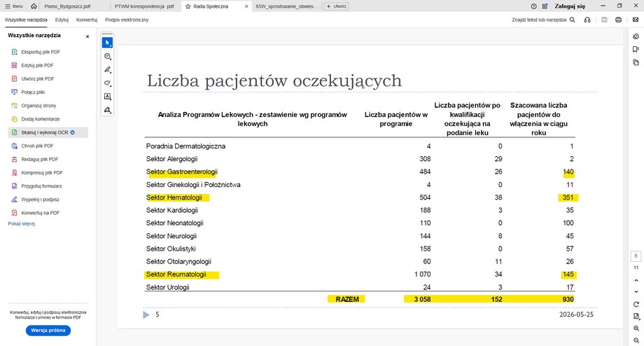Click highlighted Sektor Gastroenterologii row label
The image size is (644, 346).
[x=181, y=172]
